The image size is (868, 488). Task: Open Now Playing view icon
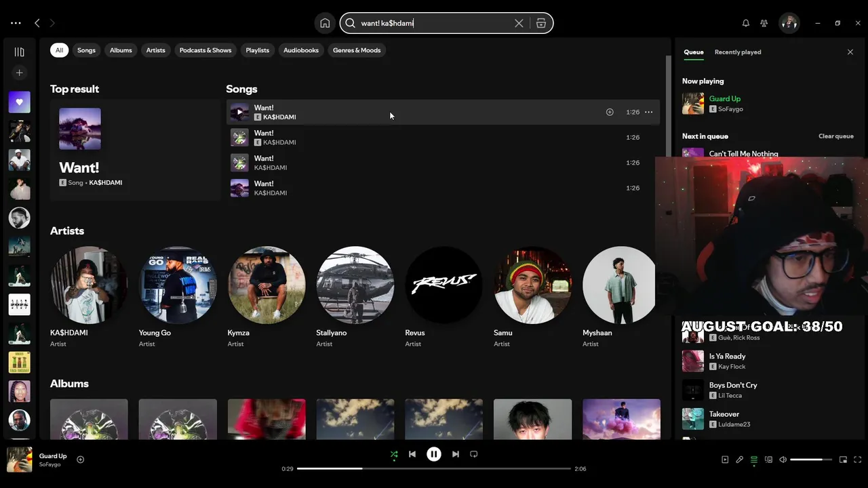(725, 460)
